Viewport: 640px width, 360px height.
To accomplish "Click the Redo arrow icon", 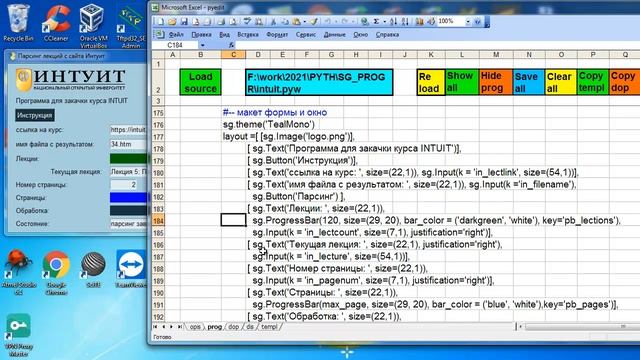I will click(344, 21).
